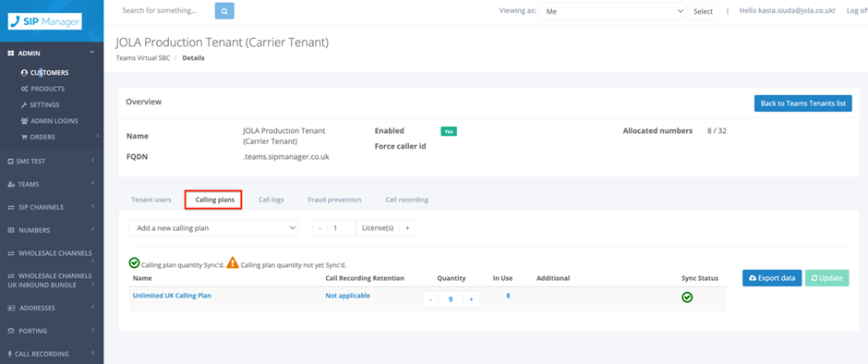Decrease license count with minus button
868x364 pixels.
(320, 227)
